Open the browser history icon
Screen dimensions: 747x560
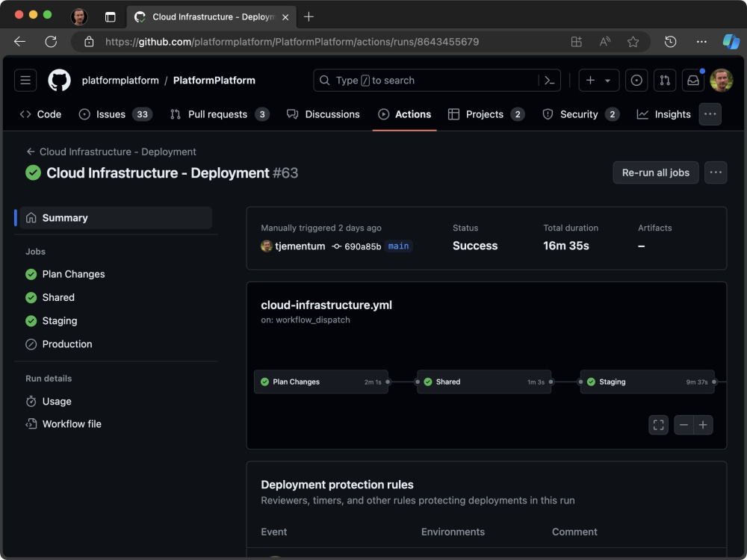[x=670, y=42]
